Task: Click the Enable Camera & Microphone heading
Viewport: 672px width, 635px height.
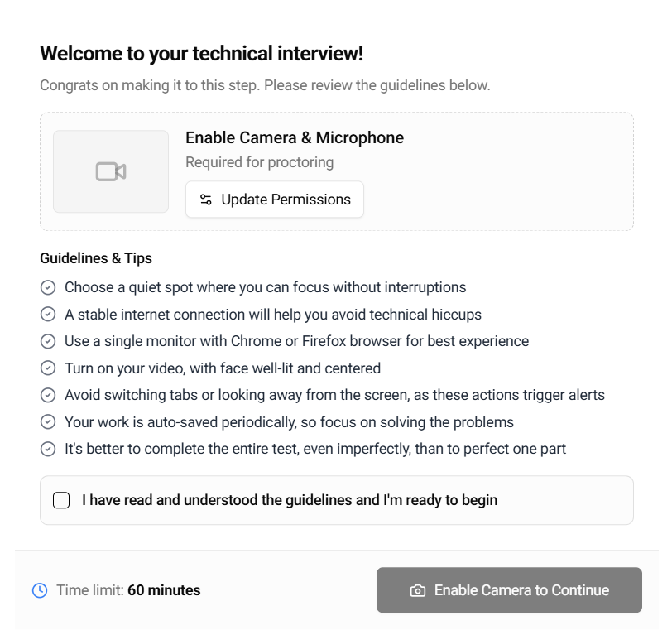Action: (x=295, y=137)
